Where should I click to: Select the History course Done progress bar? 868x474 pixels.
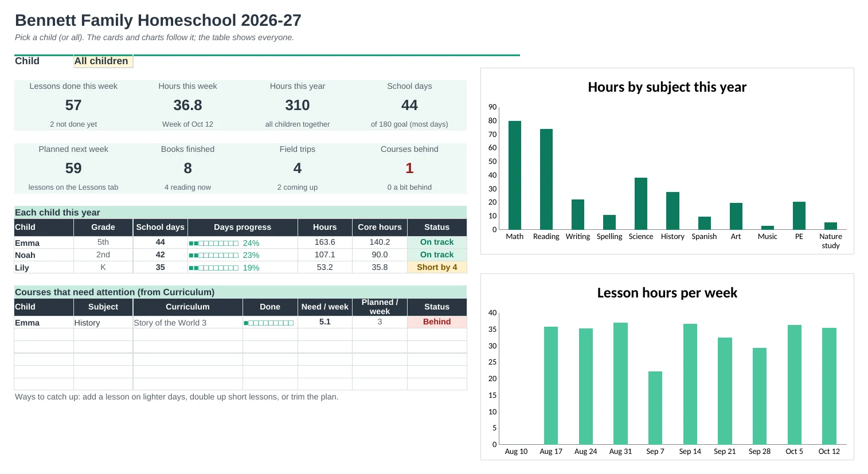coord(269,323)
